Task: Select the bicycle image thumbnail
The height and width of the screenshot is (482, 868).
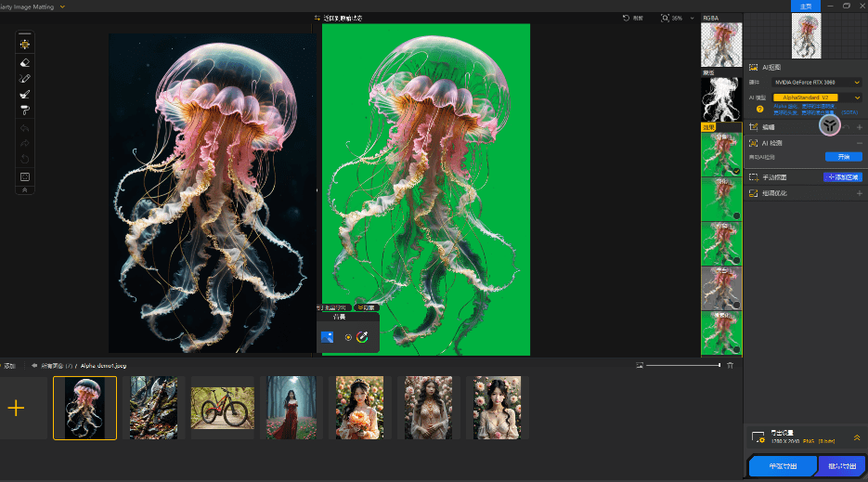Action: (x=222, y=408)
